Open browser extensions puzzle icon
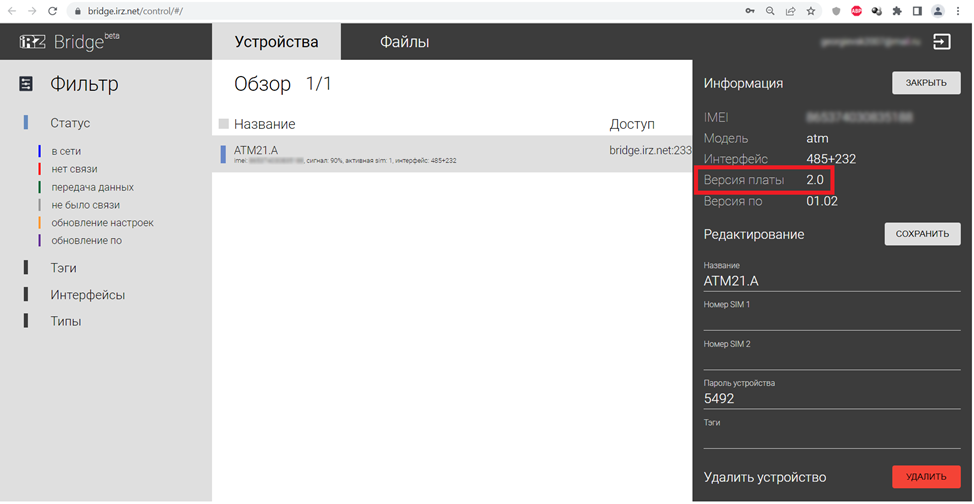The width and height of the screenshot is (974, 504). [x=896, y=10]
